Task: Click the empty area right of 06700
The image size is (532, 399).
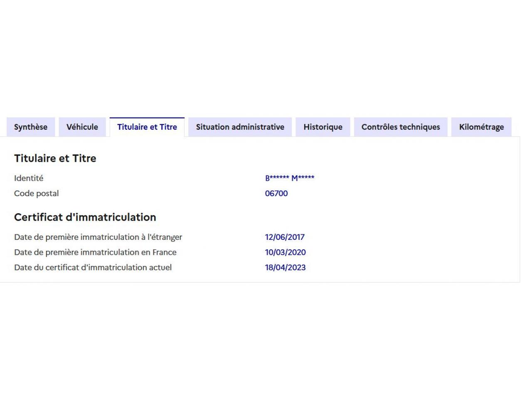Action: [x=395, y=194]
